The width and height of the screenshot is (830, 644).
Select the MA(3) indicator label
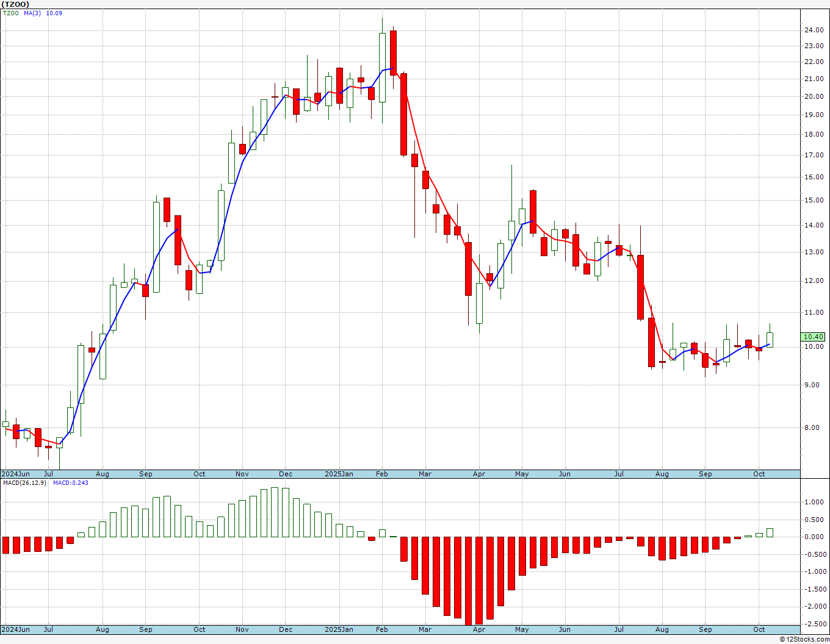(32, 13)
